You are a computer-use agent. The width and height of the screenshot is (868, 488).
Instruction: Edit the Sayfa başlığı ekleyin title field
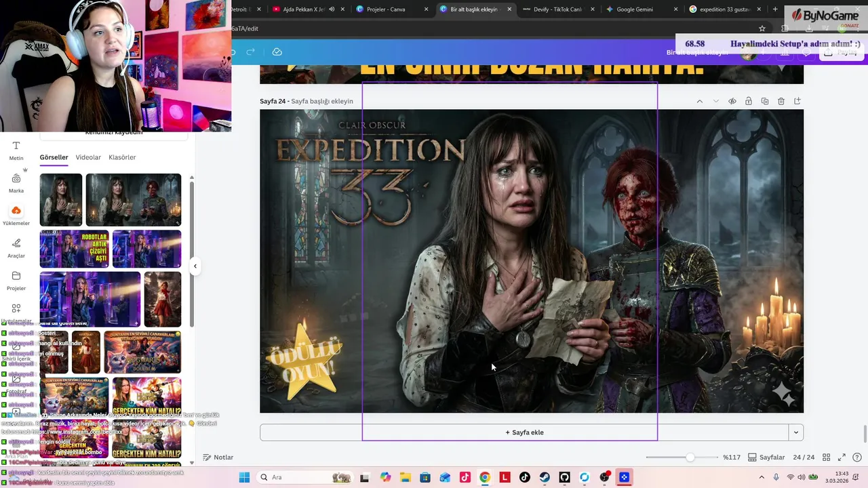[322, 101]
